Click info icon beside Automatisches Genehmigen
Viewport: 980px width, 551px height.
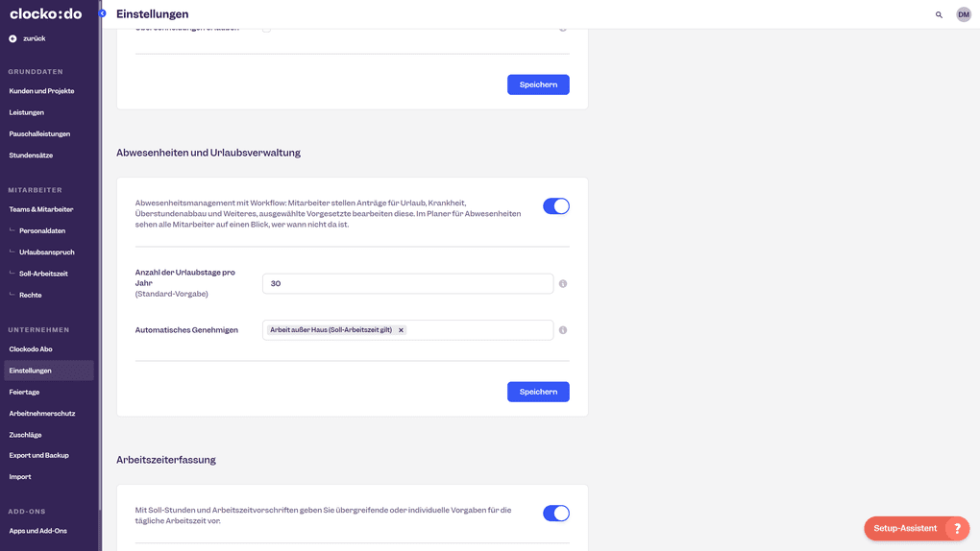click(563, 330)
